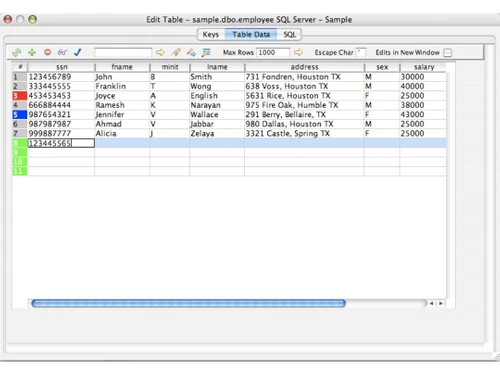Image resolution: width=500 pixels, height=375 pixels.
Task: Click the lname cell Zelaya
Action: [217, 133]
